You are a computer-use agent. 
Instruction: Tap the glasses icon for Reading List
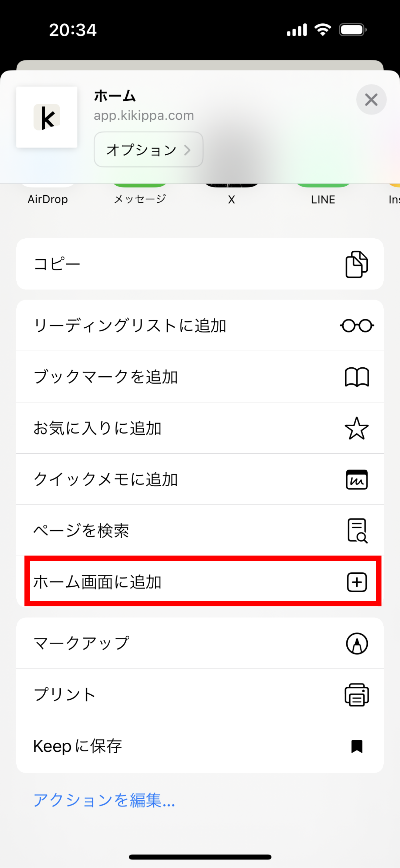click(x=356, y=325)
